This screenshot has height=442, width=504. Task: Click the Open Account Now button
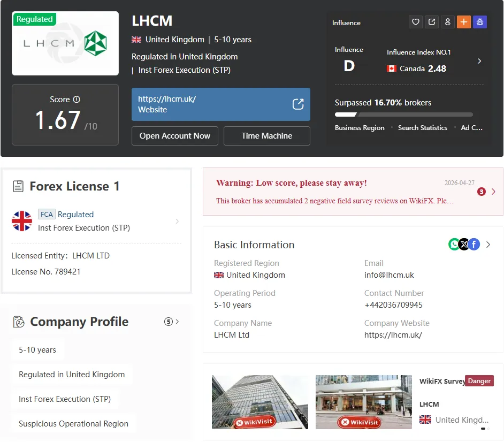pyautogui.click(x=175, y=136)
